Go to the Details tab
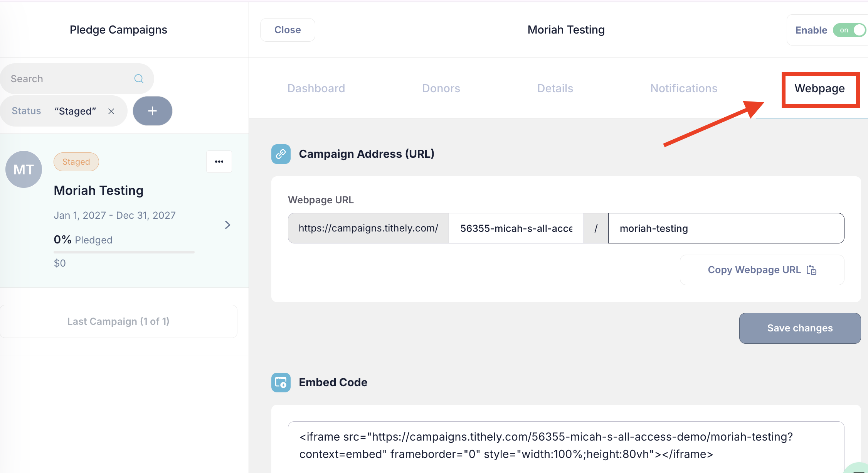Screen dimensions: 868x473 point(555,88)
